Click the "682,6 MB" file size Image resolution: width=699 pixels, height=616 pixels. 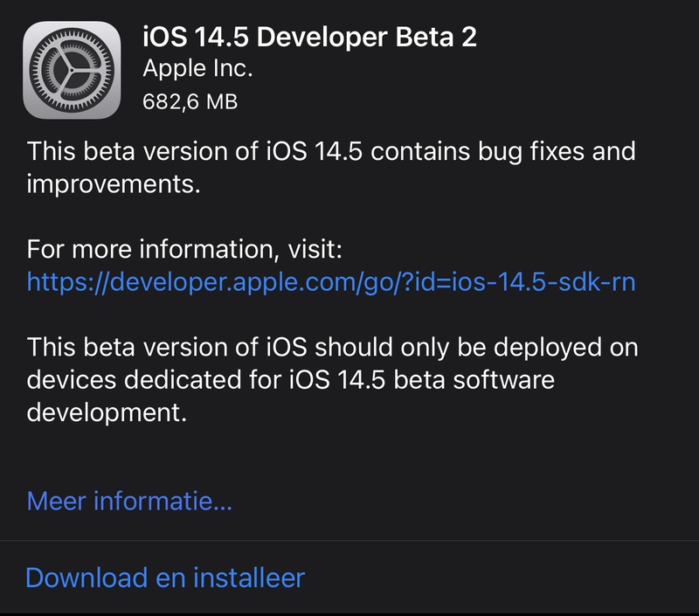pyautogui.click(x=190, y=101)
